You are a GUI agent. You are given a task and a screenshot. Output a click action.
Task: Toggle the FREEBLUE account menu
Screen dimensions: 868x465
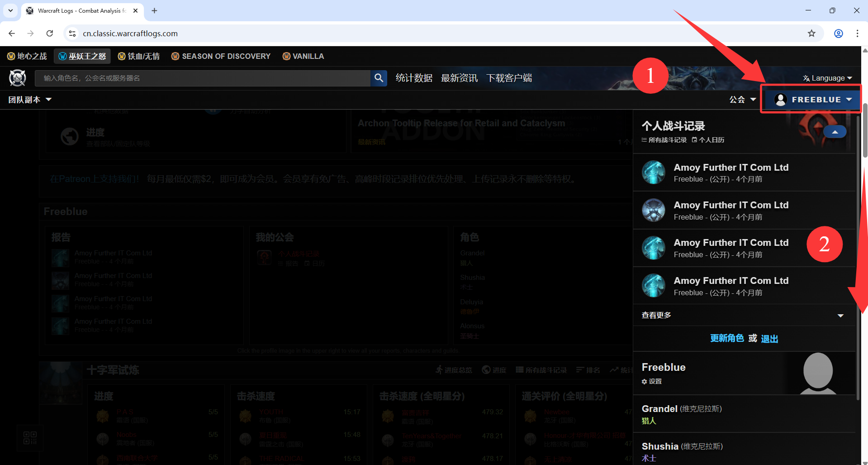[x=813, y=100]
